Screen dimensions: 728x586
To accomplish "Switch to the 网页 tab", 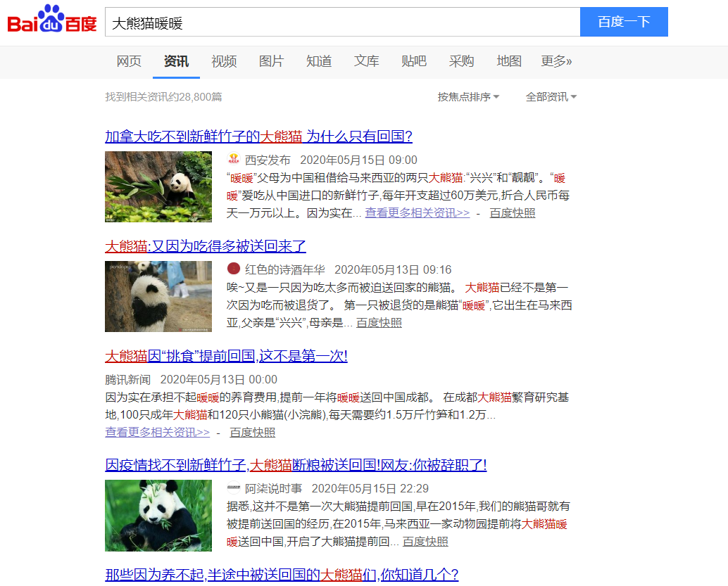I will point(129,61).
